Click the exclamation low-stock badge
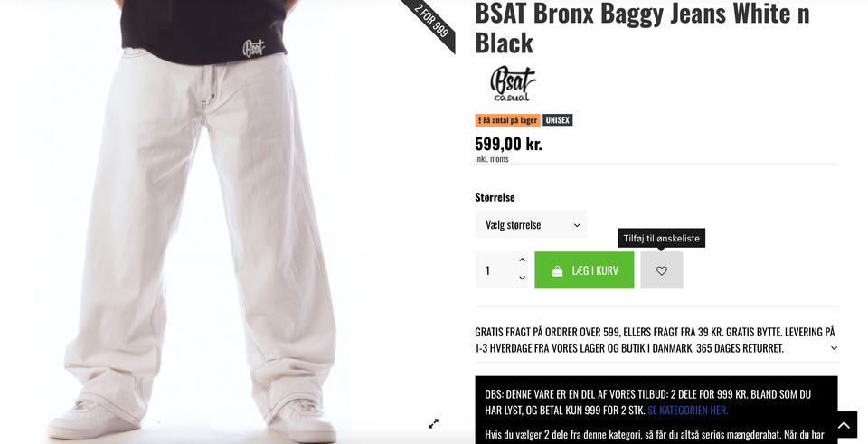 [507, 120]
